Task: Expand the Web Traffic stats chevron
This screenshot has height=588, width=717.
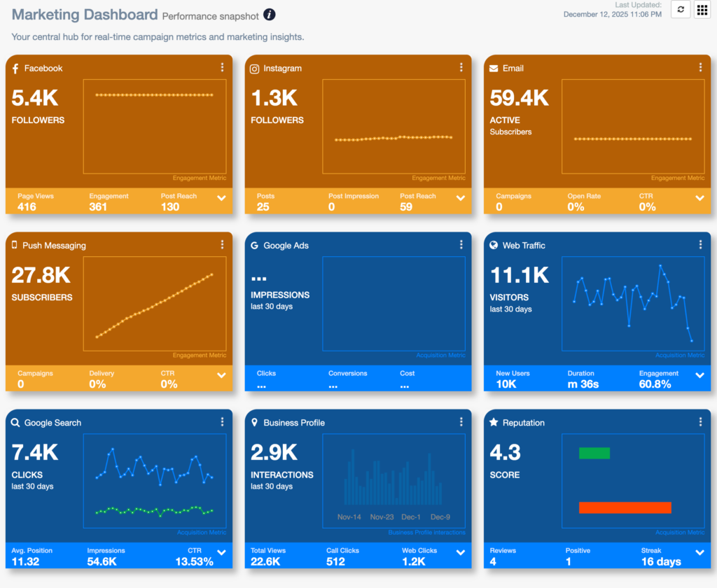Action: pyautogui.click(x=700, y=376)
